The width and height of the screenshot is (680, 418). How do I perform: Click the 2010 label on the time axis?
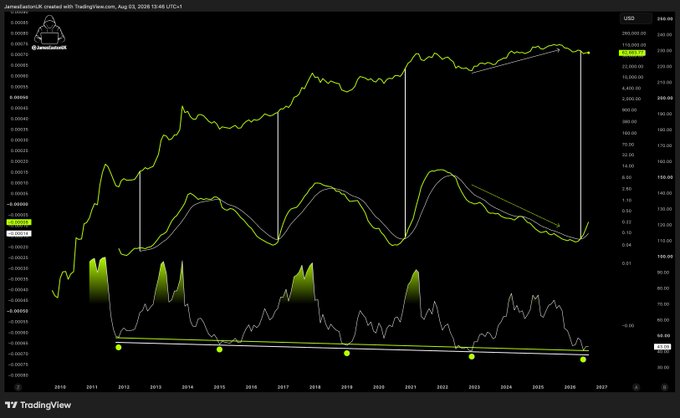60,387
